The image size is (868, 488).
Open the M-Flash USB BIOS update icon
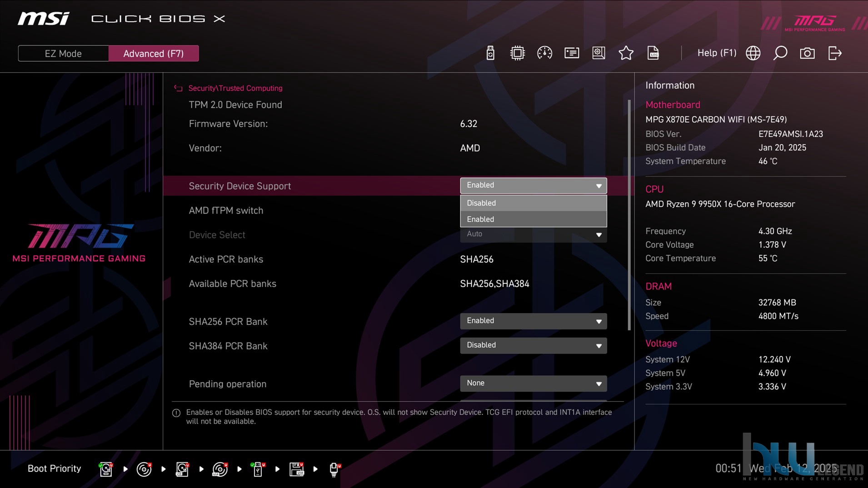(x=490, y=53)
